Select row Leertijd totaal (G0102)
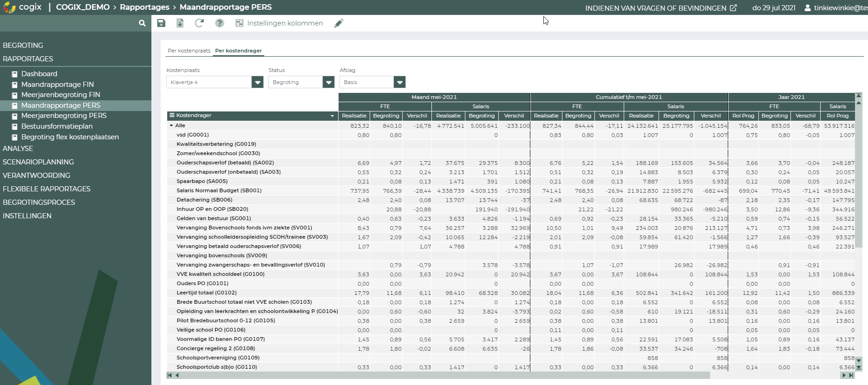This screenshot has height=385, width=868. click(511, 293)
